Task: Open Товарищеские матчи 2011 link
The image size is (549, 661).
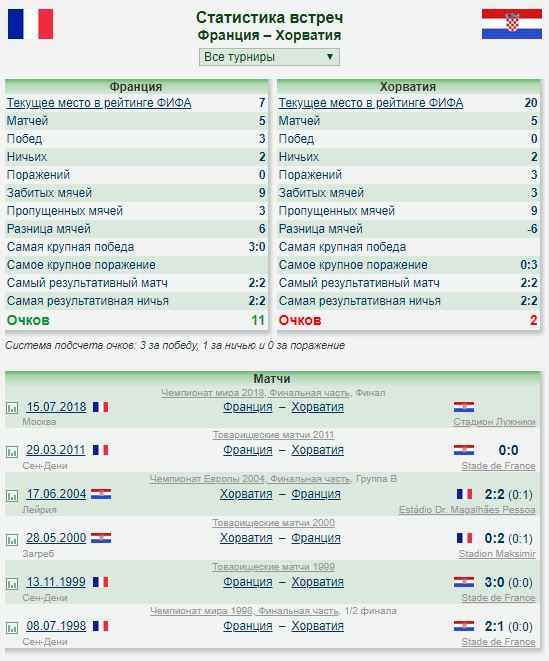Action: coord(273,435)
